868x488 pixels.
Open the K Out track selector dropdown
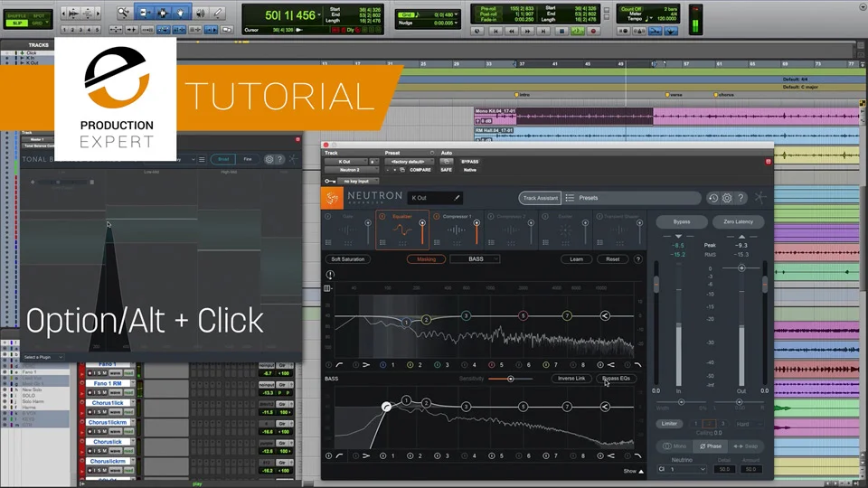(x=344, y=162)
